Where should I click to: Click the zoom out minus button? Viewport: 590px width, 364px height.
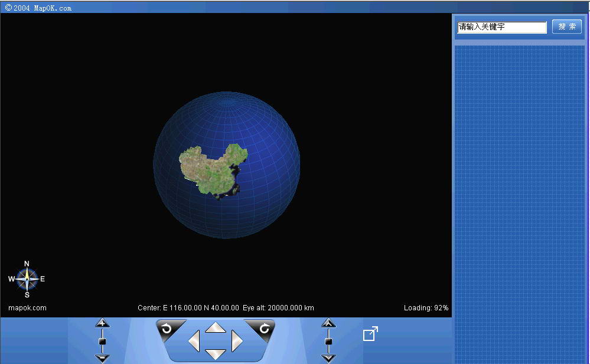(103, 358)
